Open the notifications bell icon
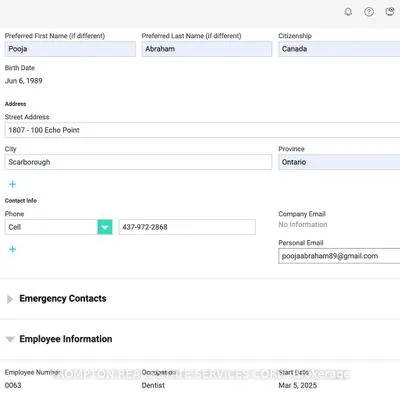Screen dimensions: 400x400 (x=348, y=12)
